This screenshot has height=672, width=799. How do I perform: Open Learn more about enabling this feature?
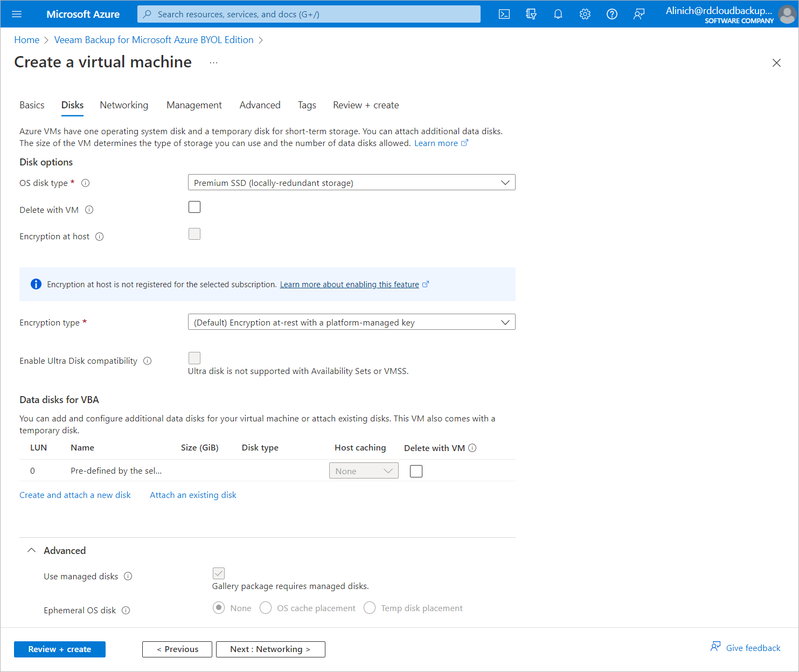pyautogui.click(x=350, y=285)
